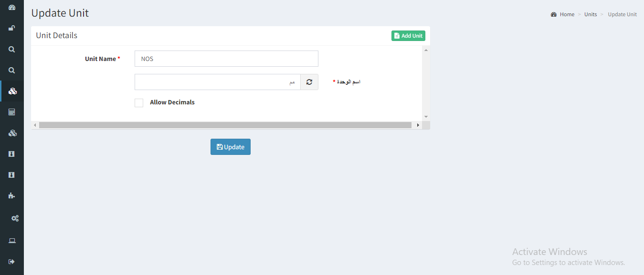
Task: Open the dashboard gauge icon in sidebar
Action: [x=12, y=8]
